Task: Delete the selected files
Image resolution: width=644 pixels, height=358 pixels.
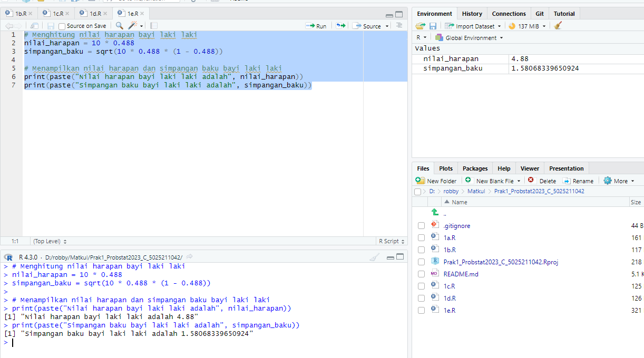Action: pyautogui.click(x=542, y=181)
